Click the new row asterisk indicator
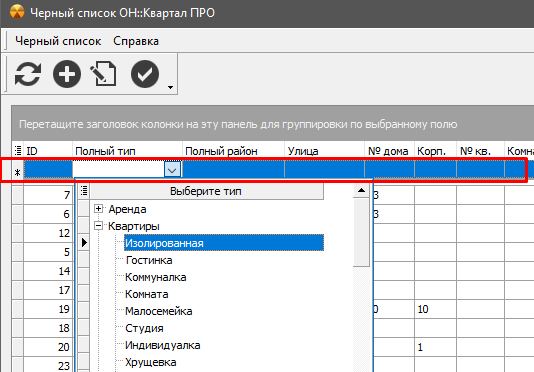The width and height of the screenshot is (534, 372). 17,172
